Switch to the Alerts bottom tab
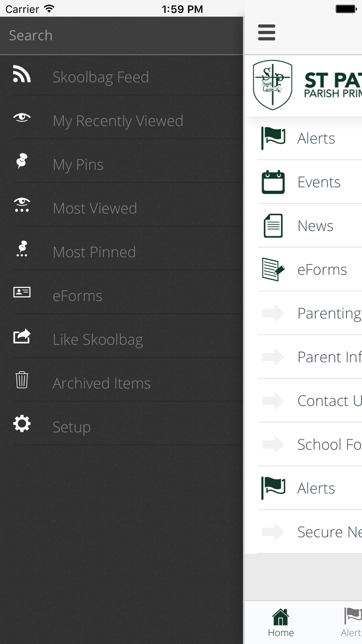Image resolution: width=362 pixels, height=644 pixels. tap(352, 623)
